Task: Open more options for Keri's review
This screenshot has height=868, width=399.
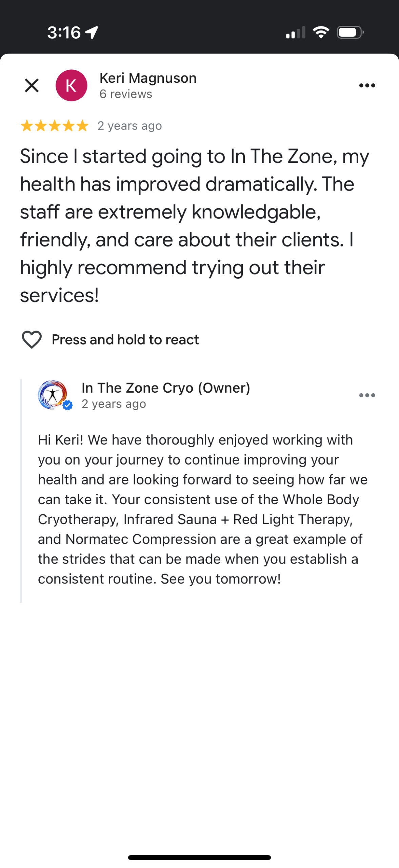Action: (367, 85)
